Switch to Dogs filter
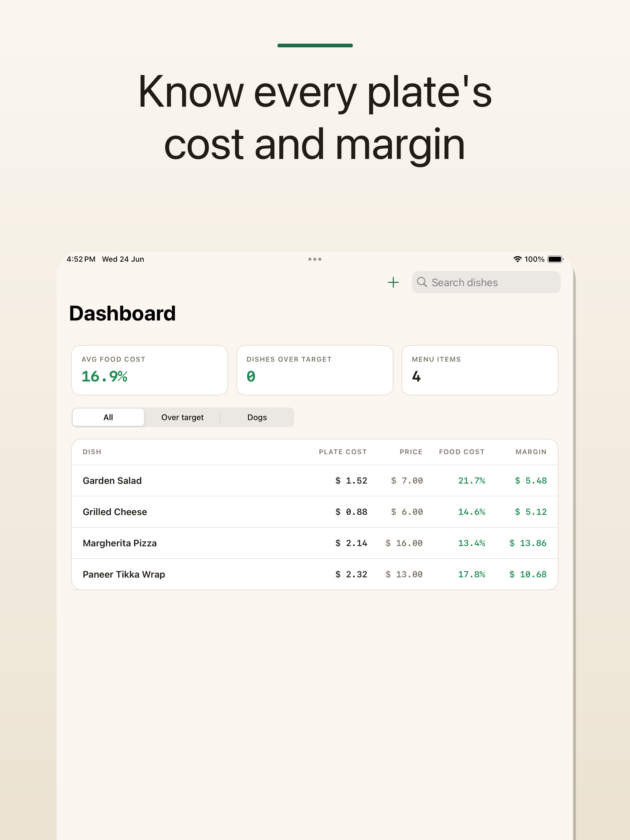The width and height of the screenshot is (630, 840). [x=257, y=417]
